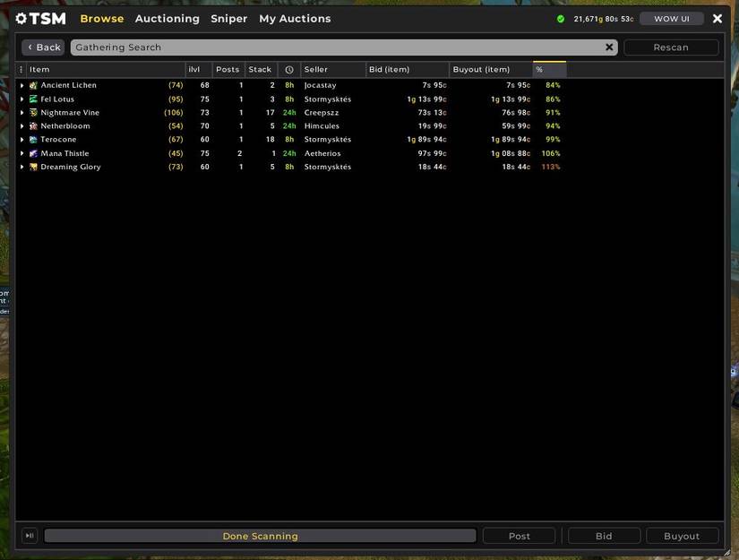Click the Fel Lotus item icon

pyautogui.click(x=34, y=97)
